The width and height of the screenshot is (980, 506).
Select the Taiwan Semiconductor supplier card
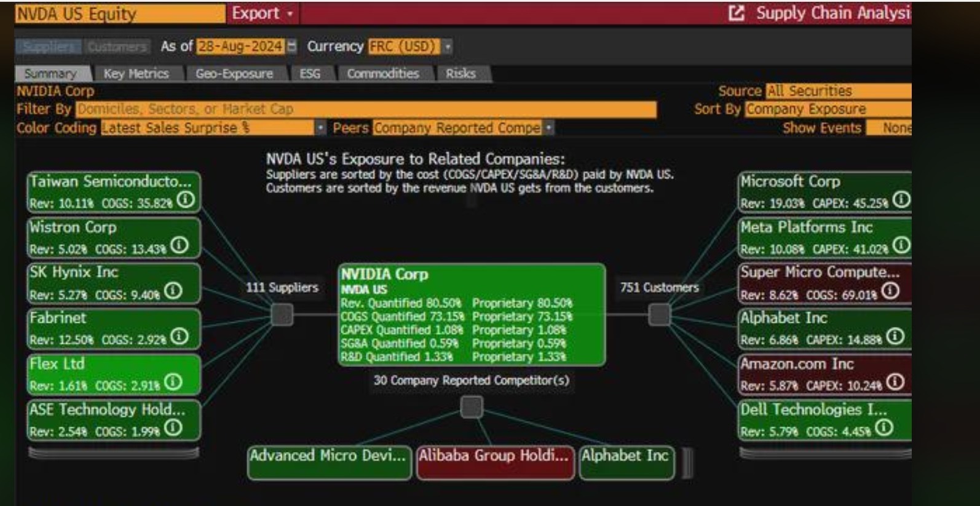point(114,192)
